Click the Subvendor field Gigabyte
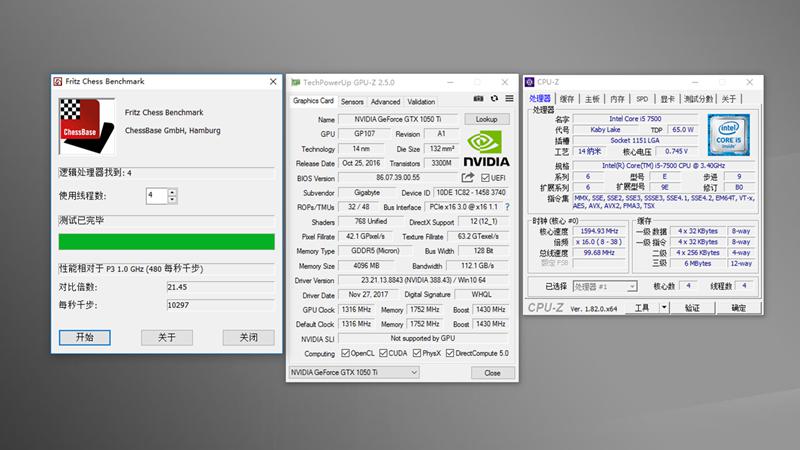This screenshot has width=800, height=450. click(367, 192)
